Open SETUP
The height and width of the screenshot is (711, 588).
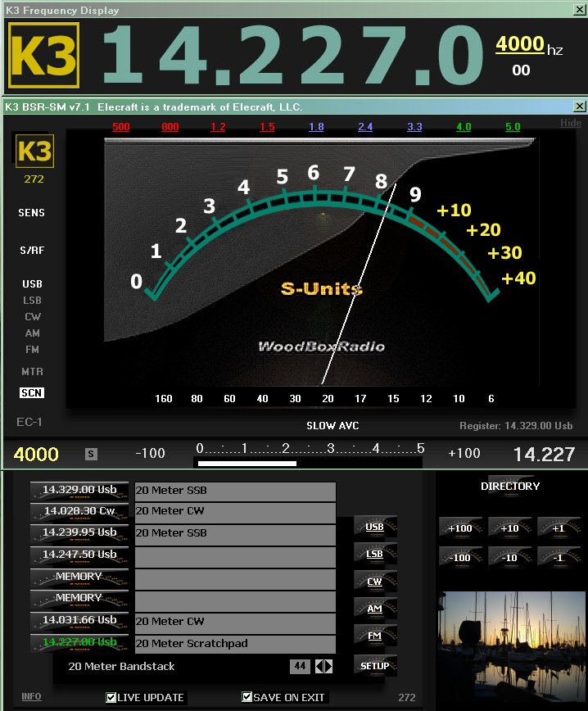click(375, 666)
